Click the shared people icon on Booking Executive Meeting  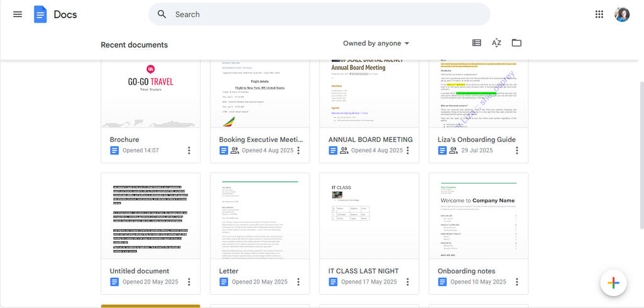coord(234,151)
